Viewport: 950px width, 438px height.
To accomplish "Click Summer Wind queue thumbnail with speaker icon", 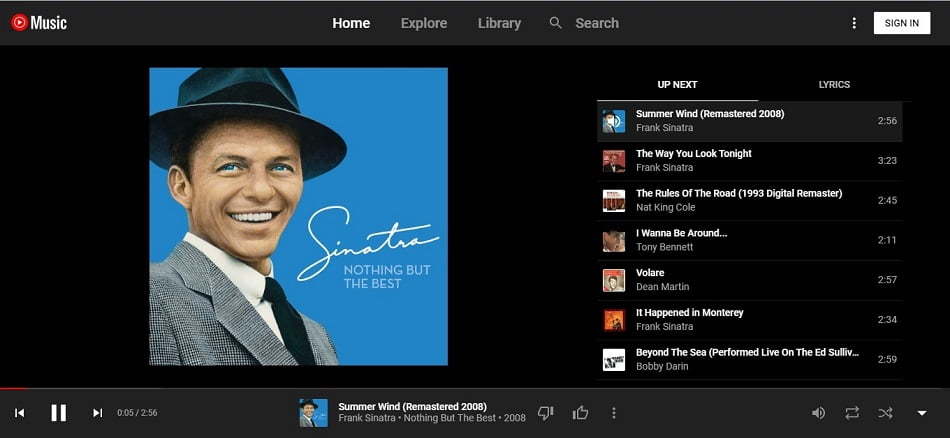I will point(614,121).
